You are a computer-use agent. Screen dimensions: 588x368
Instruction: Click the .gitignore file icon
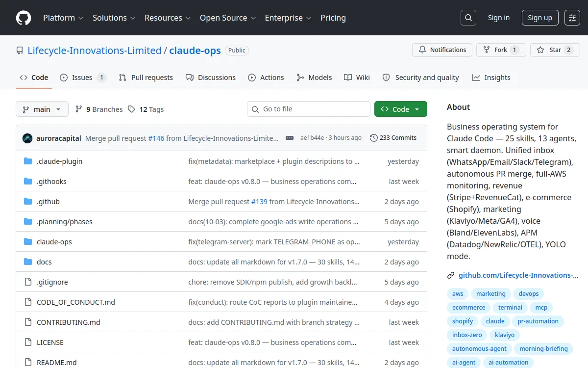click(x=28, y=282)
